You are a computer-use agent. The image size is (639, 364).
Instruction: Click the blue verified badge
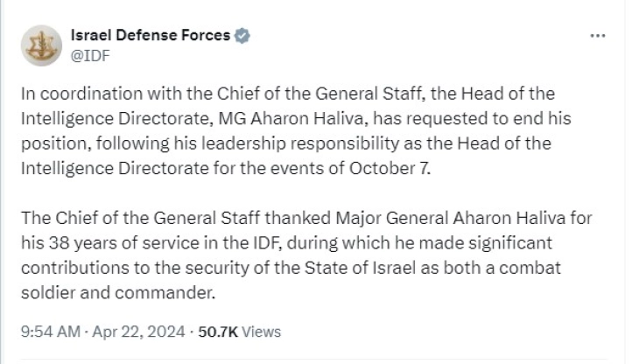[242, 36]
